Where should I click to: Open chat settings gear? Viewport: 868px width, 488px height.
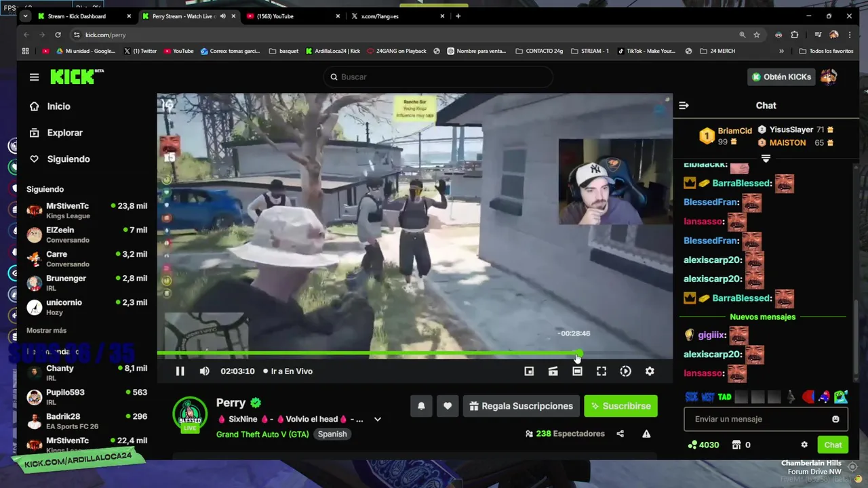pos(804,445)
